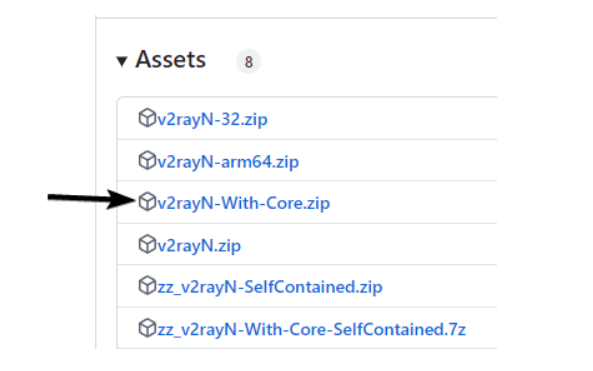Click empty space in the v2rayN.zip row
This screenshot has height=371, width=593.
tap(369, 244)
